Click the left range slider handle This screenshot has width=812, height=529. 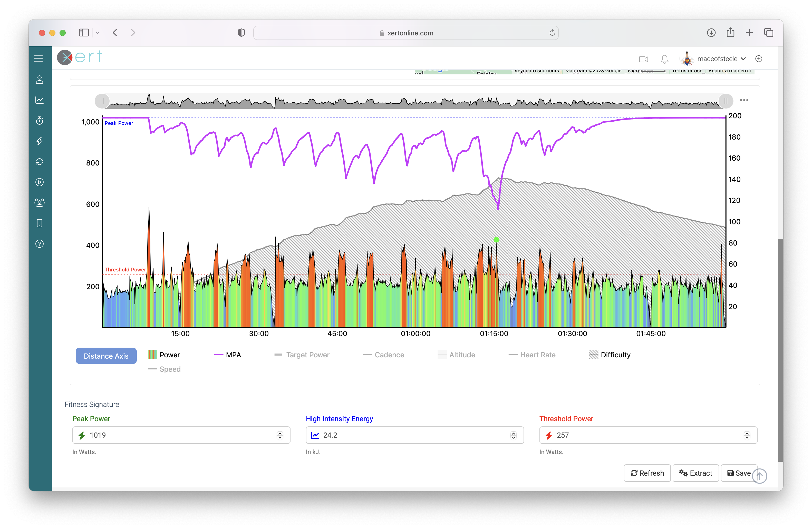[x=102, y=101]
